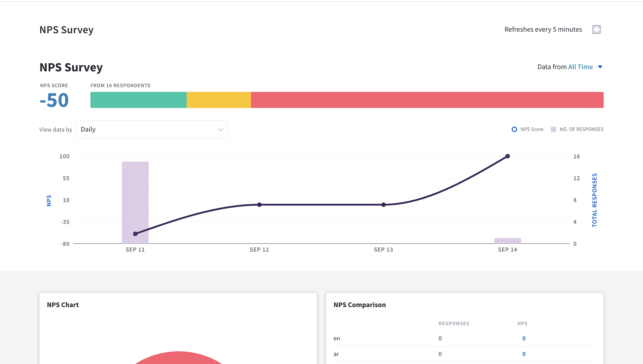Open the Daily view data dropdown
Screen dimensions: 643x364
151,130
